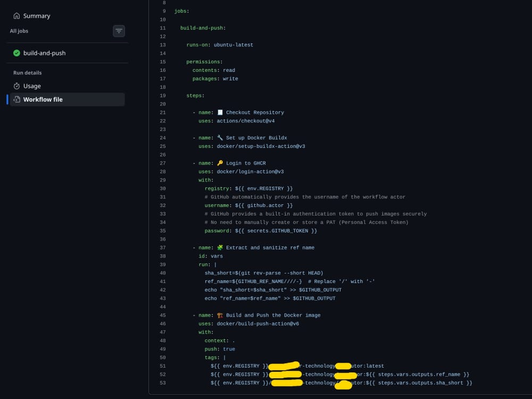This screenshot has width=532, height=399.
Task: Click the 'Login to GHCR' step name
Action: (x=246, y=163)
